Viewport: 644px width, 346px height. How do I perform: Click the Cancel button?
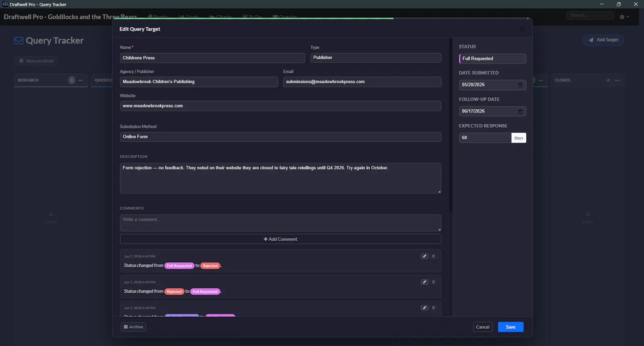point(483,327)
